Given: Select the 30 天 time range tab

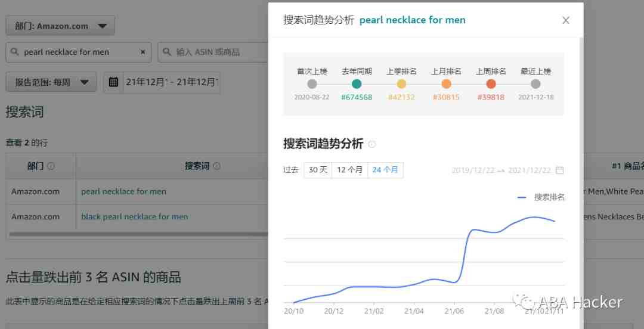Looking at the screenshot, I should tap(318, 170).
